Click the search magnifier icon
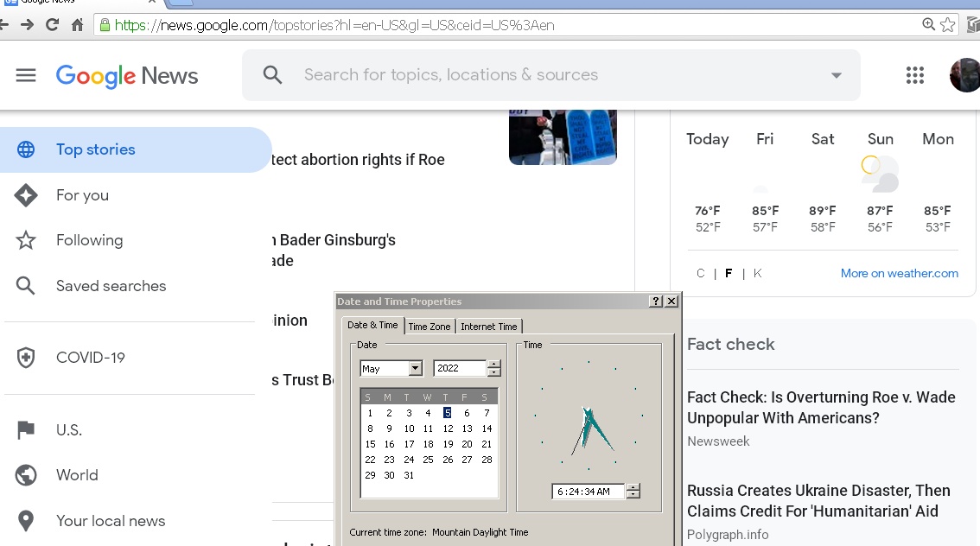This screenshot has width=980, height=546. click(272, 75)
